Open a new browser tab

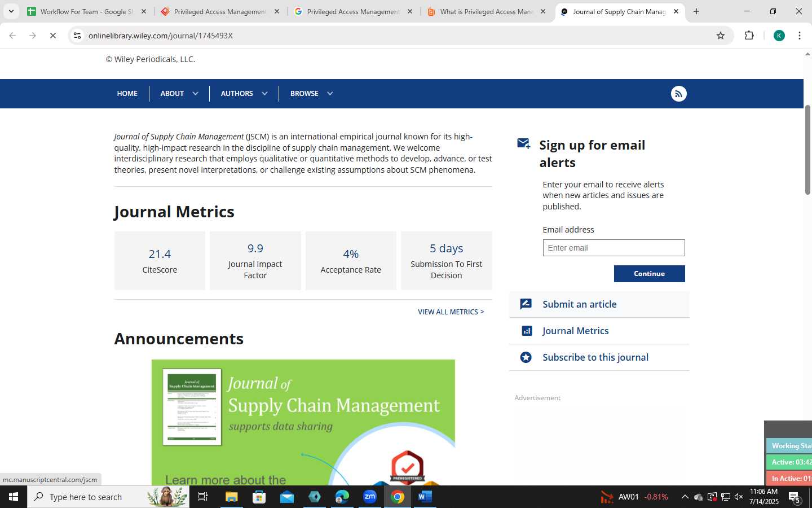click(x=696, y=11)
